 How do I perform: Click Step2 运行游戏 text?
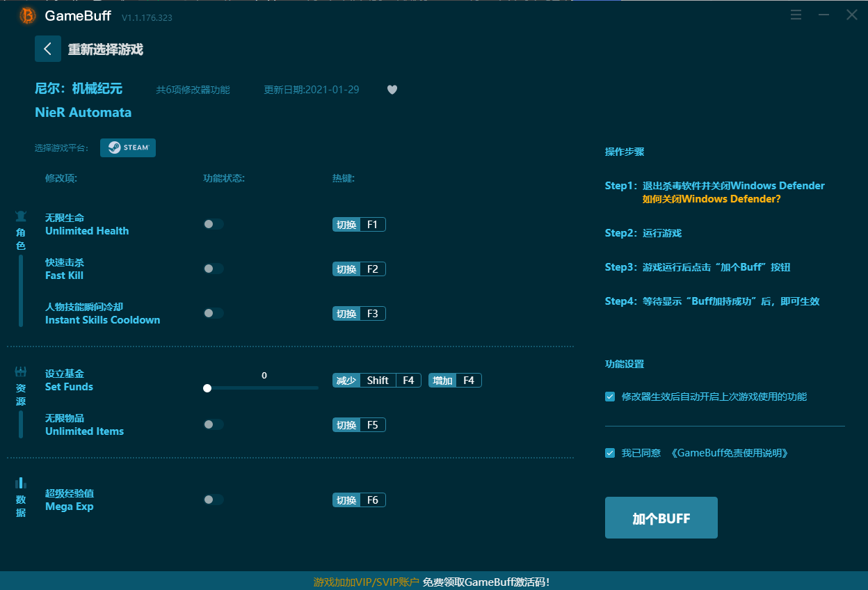[643, 233]
